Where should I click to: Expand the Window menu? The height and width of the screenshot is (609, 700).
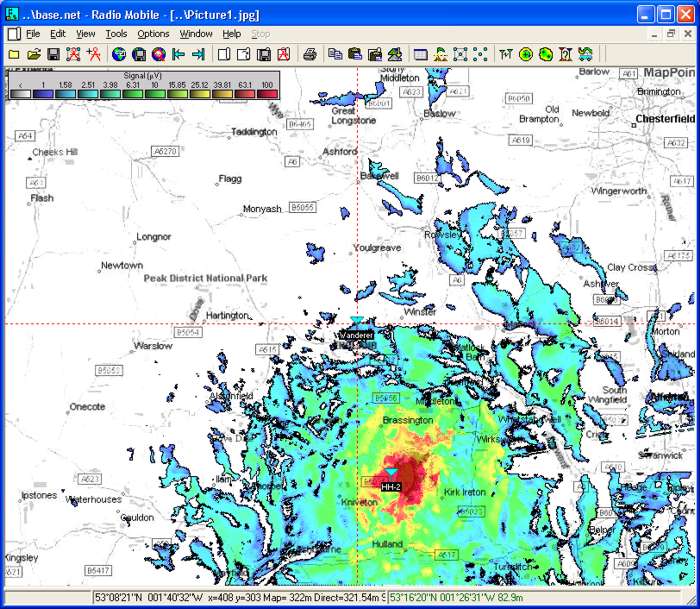(x=196, y=33)
